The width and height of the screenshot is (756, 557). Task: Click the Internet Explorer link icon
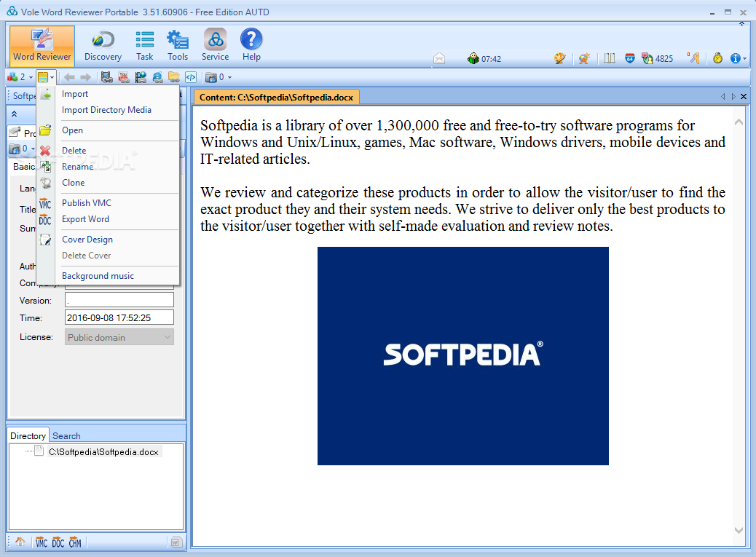[x=157, y=77]
